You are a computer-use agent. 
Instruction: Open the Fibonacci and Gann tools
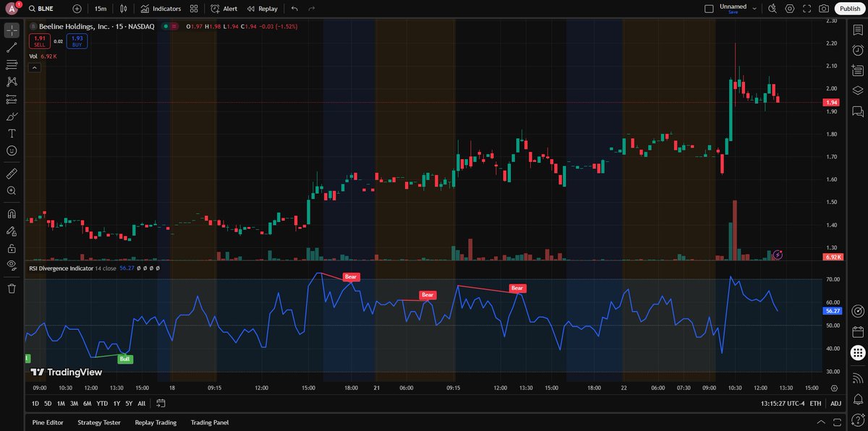click(12, 64)
